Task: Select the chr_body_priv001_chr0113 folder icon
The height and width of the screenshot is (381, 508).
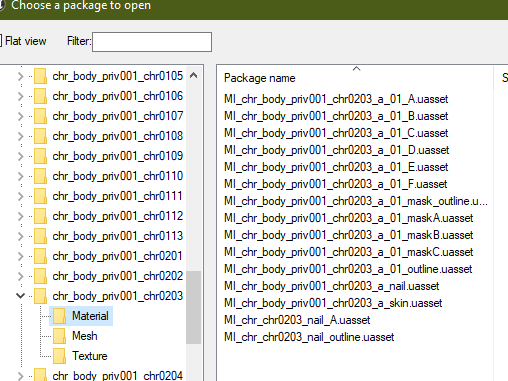Action: (x=40, y=236)
